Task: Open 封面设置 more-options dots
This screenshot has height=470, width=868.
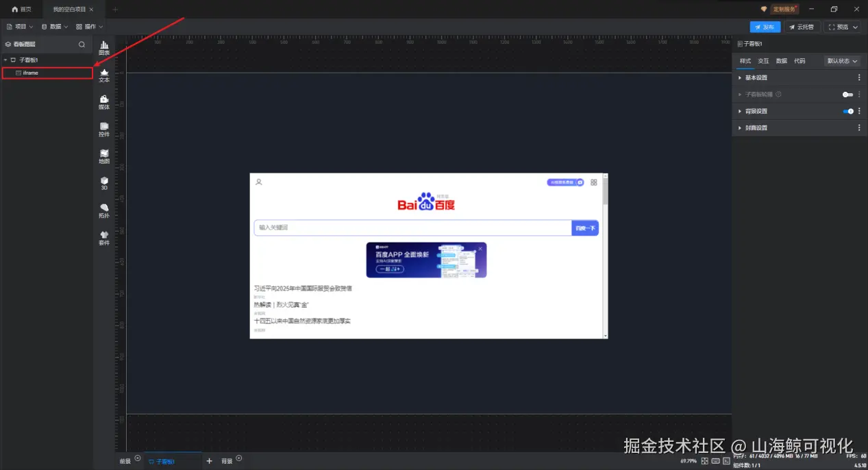Action: 859,127
